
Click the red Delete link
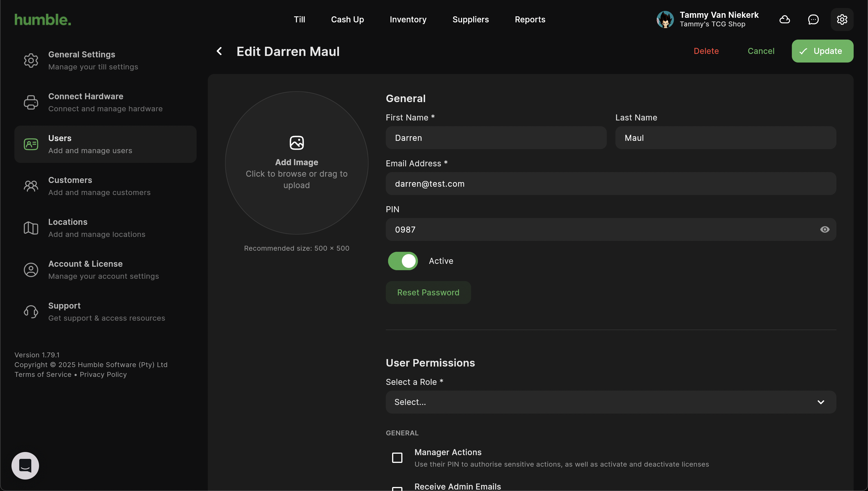tap(706, 51)
